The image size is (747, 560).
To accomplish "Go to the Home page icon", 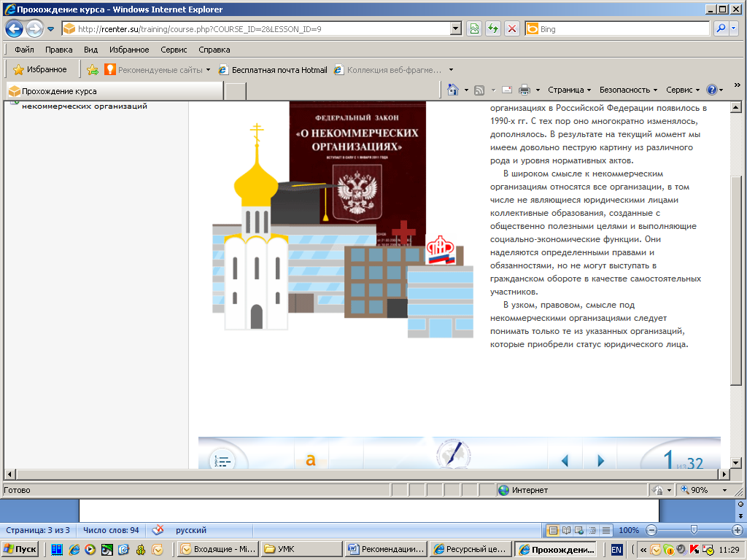I will 452,90.
